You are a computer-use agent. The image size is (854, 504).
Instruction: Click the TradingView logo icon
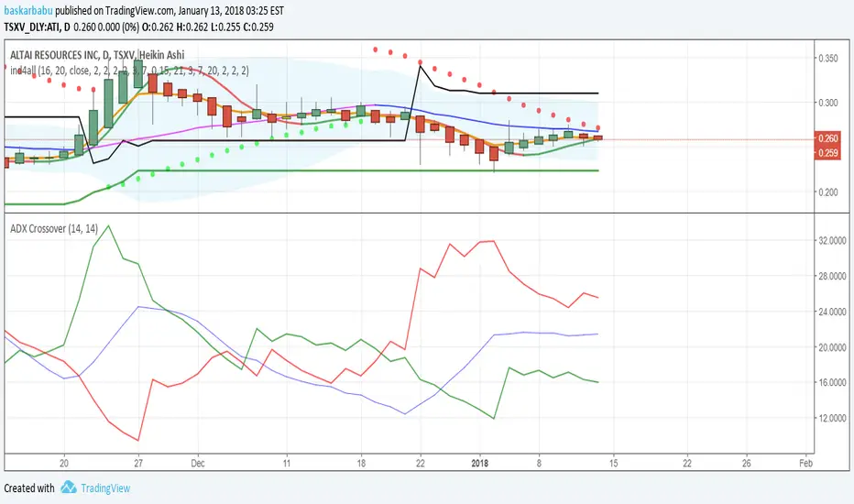(x=68, y=488)
